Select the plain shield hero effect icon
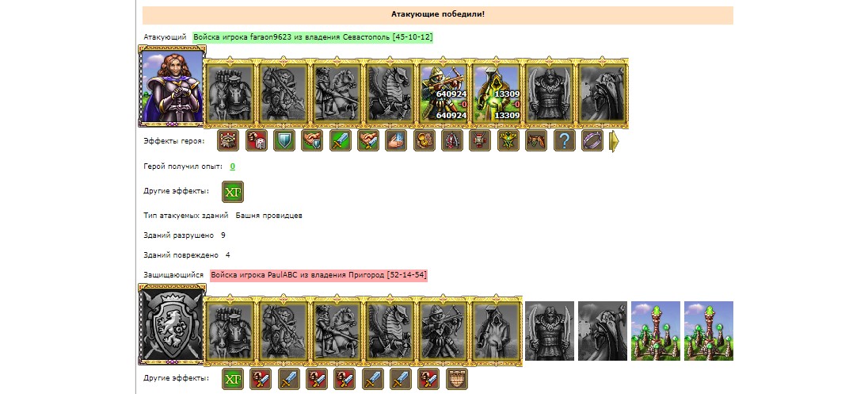Image resolution: width=868 pixels, height=394 pixels. (284, 141)
